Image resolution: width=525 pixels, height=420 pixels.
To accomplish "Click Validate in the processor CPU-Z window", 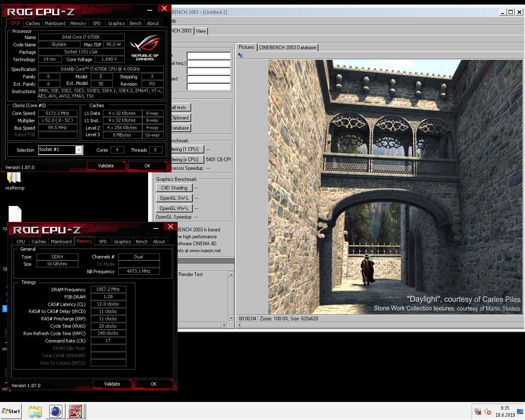I will (106, 166).
